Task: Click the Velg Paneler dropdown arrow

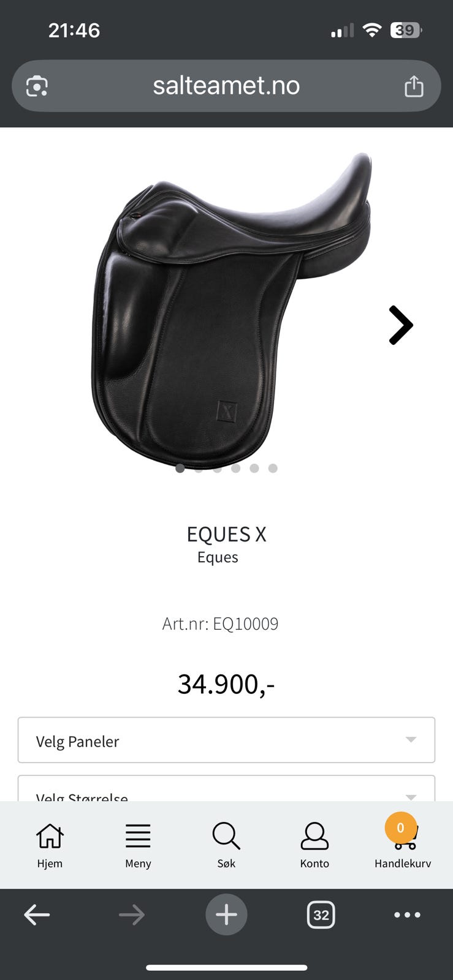Action: [x=411, y=740]
